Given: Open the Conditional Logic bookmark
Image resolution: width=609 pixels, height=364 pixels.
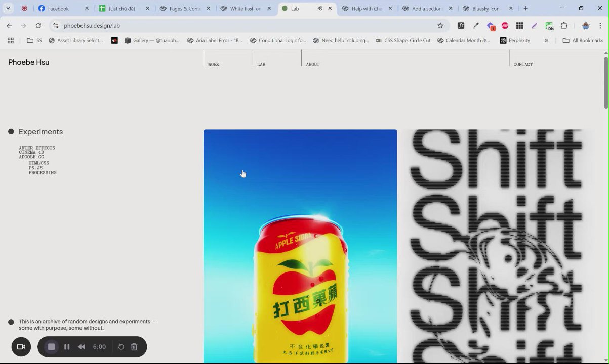Looking at the screenshot, I should pyautogui.click(x=277, y=40).
